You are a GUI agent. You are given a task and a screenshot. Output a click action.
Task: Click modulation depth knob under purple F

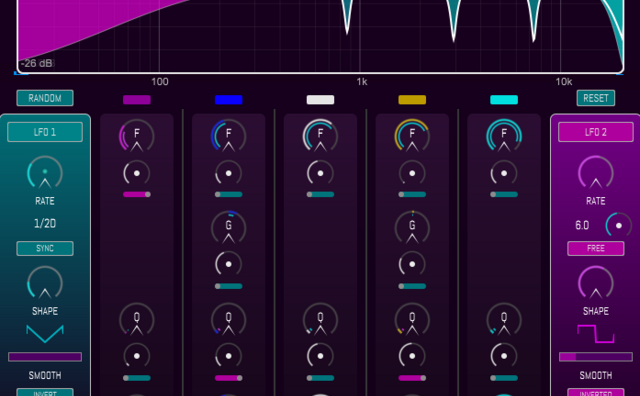click(137, 173)
